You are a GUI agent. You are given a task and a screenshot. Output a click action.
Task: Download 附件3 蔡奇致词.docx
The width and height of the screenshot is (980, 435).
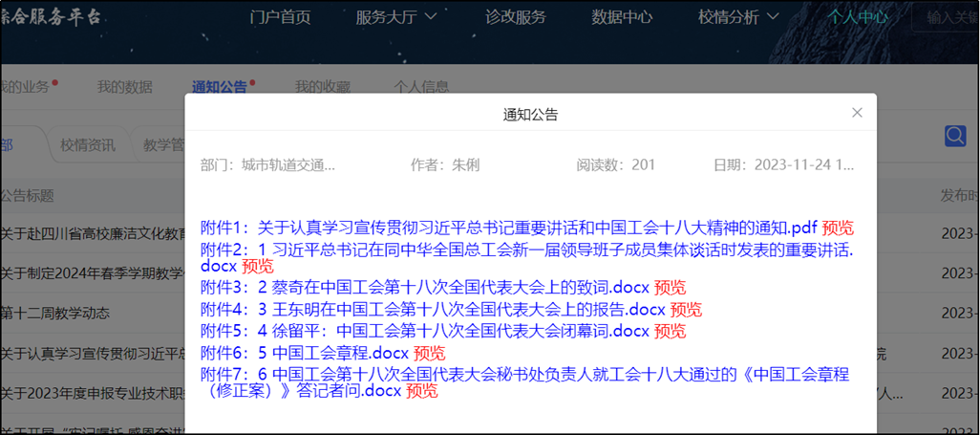tap(426, 288)
